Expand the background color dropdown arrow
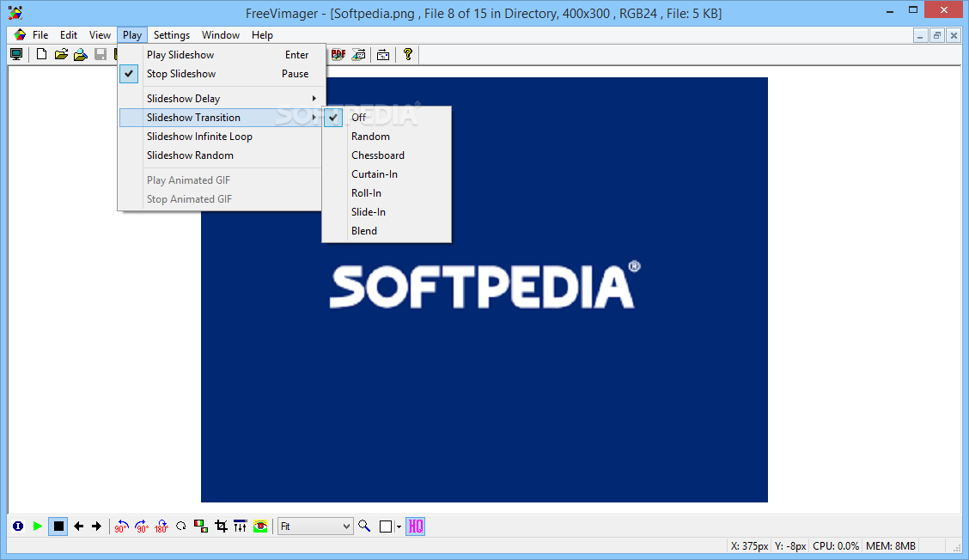 (399, 527)
